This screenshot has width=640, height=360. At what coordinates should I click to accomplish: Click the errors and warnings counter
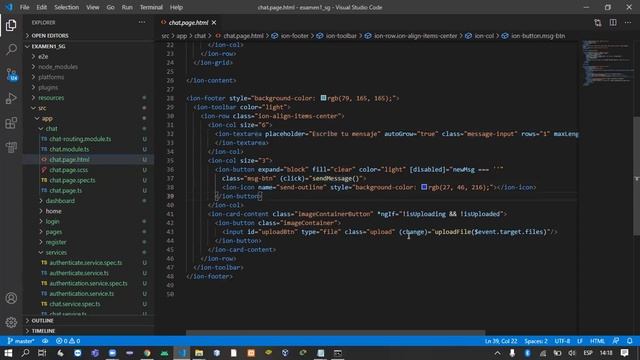(68, 341)
